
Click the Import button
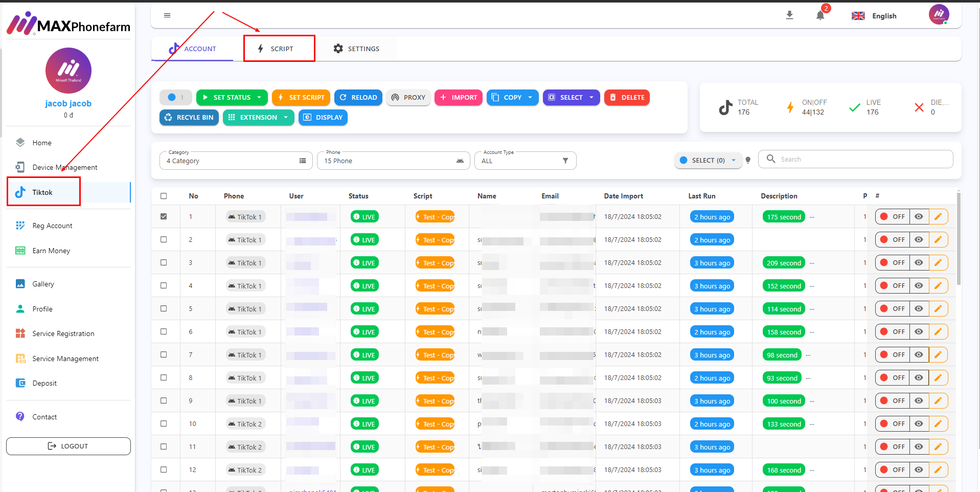click(x=459, y=97)
